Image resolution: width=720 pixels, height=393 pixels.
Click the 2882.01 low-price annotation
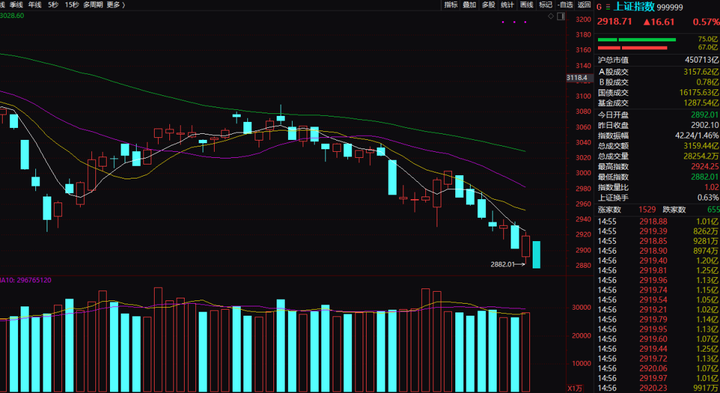pos(502,264)
